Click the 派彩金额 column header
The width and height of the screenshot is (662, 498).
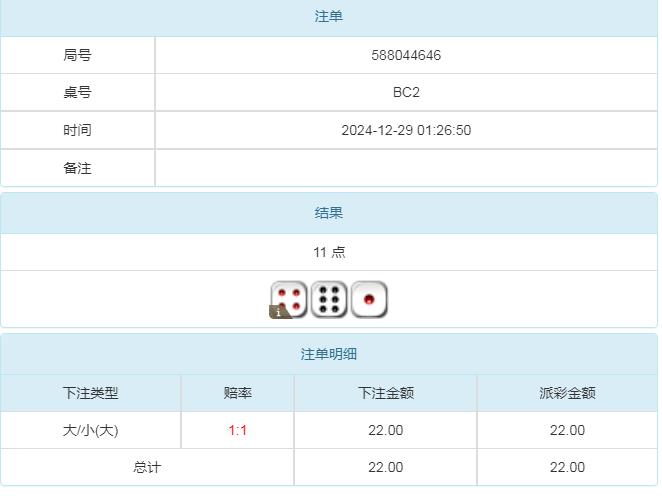tap(567, 393)
